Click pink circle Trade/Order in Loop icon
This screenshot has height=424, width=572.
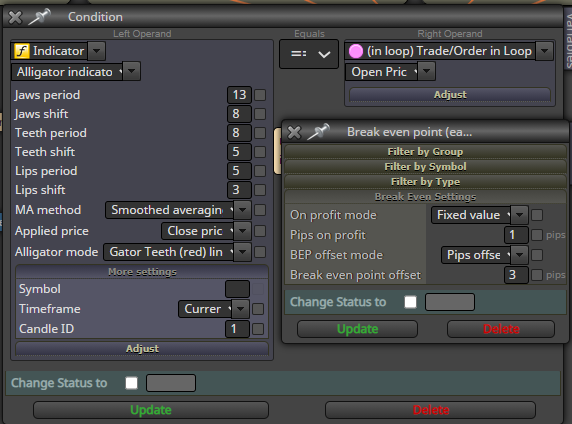tap(356, 51)
